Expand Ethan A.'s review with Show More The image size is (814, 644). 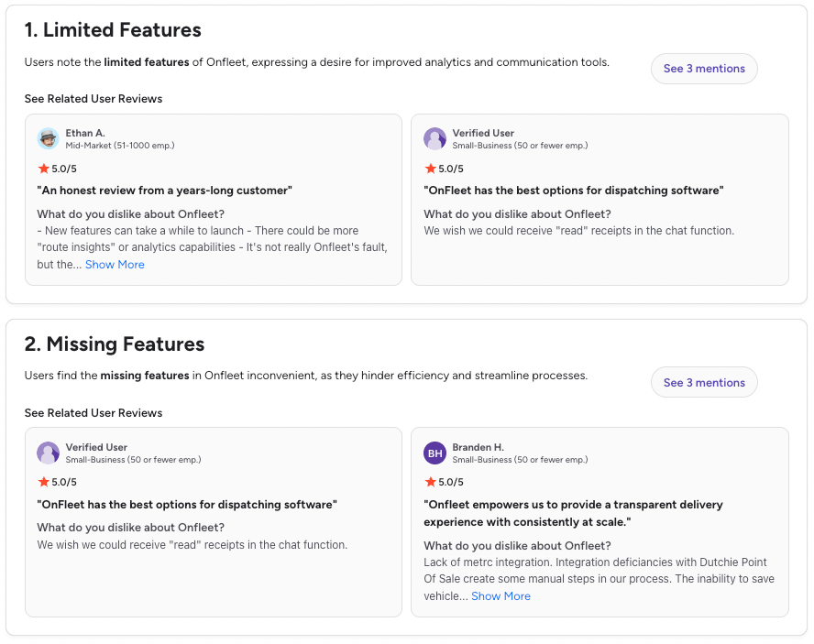click(x=115, y=265)
